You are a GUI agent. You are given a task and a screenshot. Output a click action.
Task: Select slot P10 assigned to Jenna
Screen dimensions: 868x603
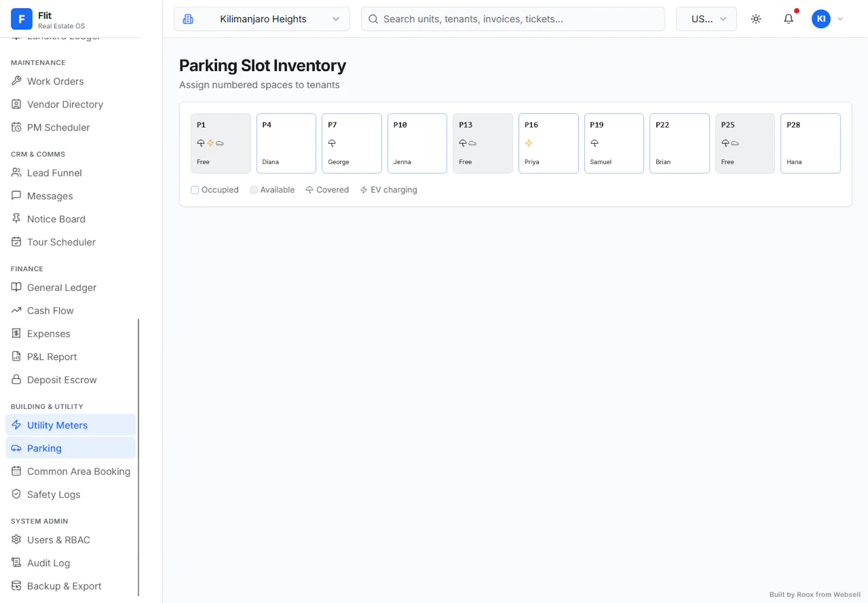click(417, 143)
